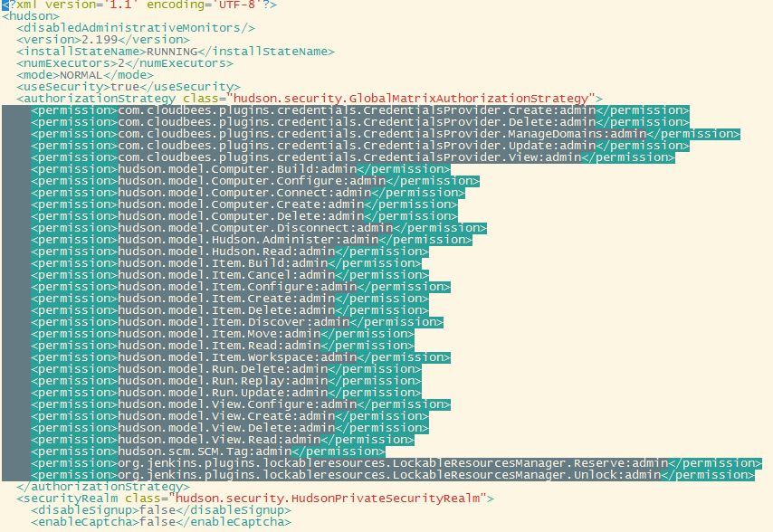
Task: Click the Item.Workspace:admin permission line
Action: click(241, 358)
